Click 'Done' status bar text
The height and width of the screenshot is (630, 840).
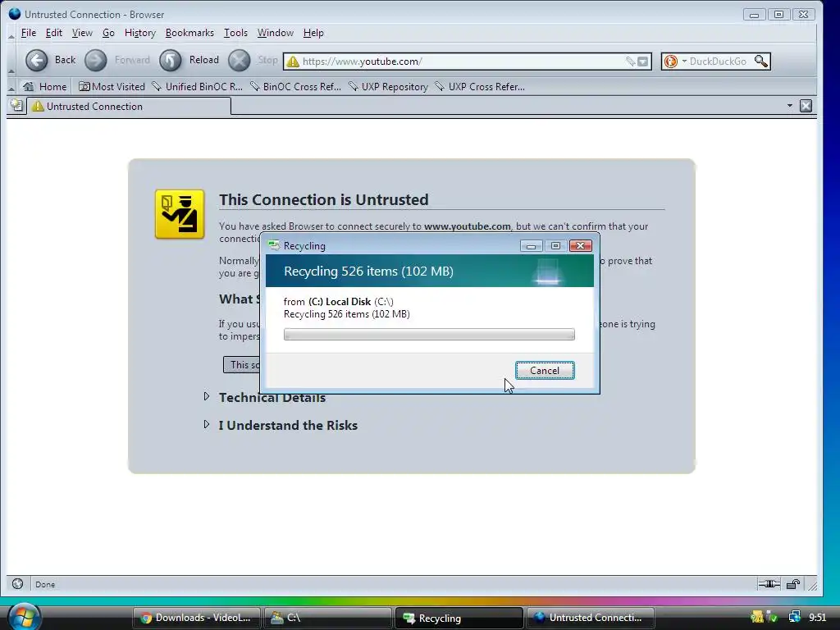(x=45, y=584)
